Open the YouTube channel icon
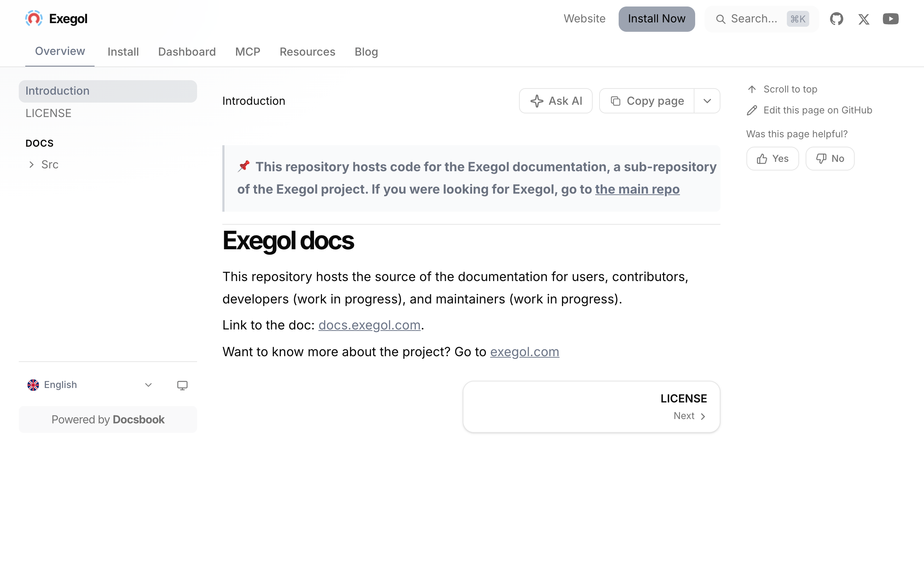Screen dimensions: 924x578 pyautogui.click(x=890, y=19)
